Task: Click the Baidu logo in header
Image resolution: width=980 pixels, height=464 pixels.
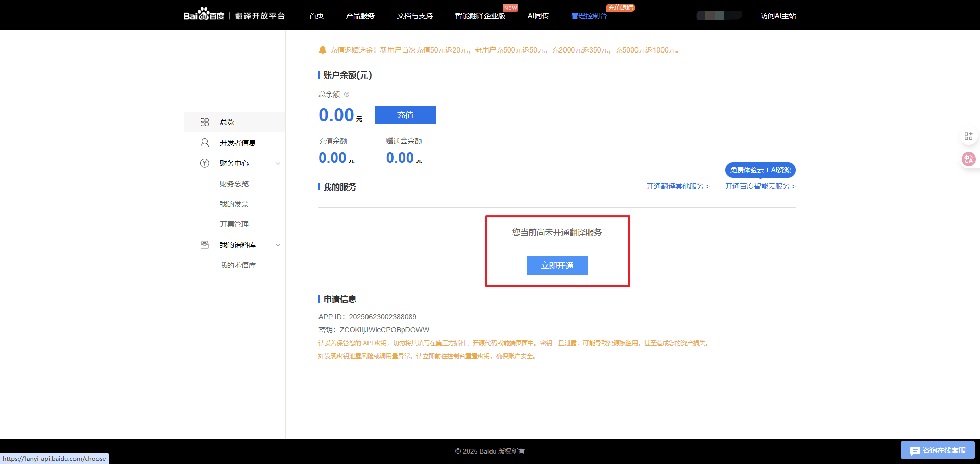Action: [204, 15]
